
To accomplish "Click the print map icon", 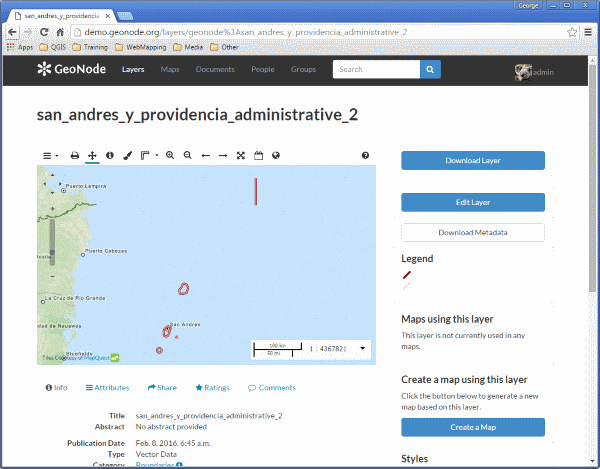I will pos(75,155).
